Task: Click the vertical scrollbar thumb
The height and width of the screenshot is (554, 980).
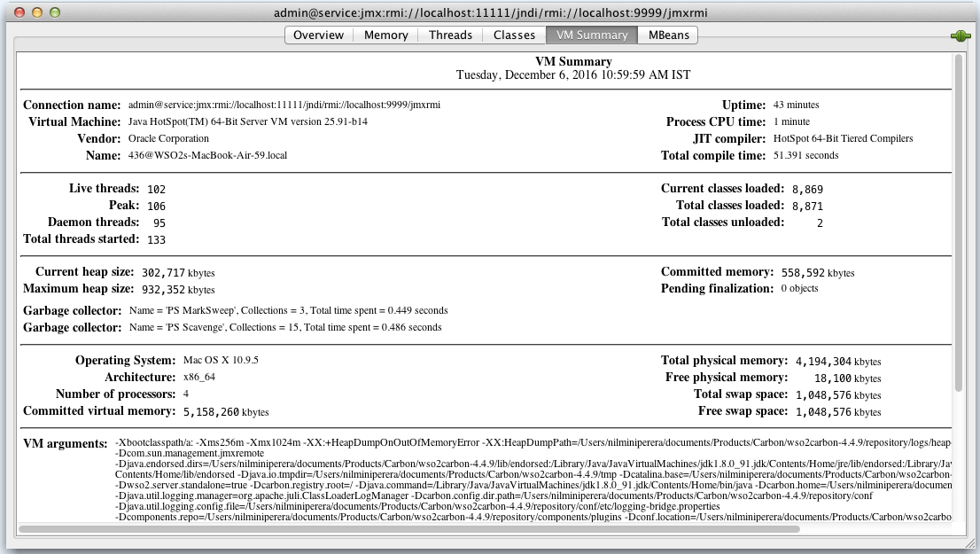Action: [958, 222]
